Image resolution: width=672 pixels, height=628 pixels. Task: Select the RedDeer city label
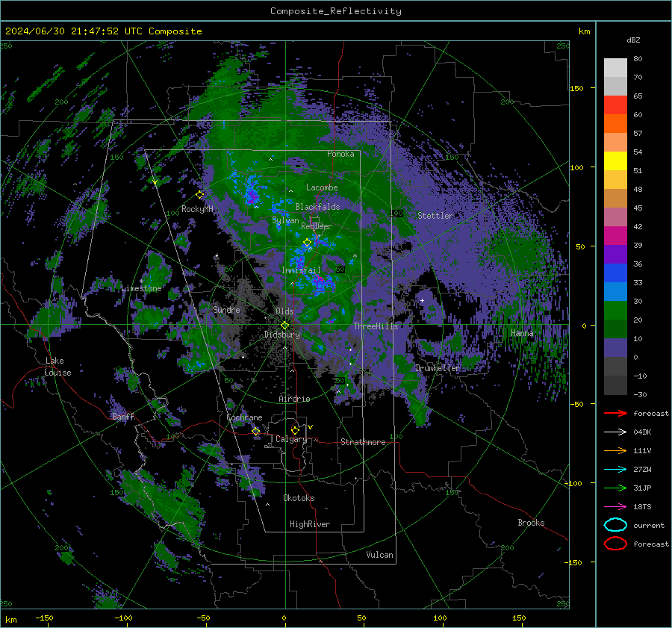317,226
